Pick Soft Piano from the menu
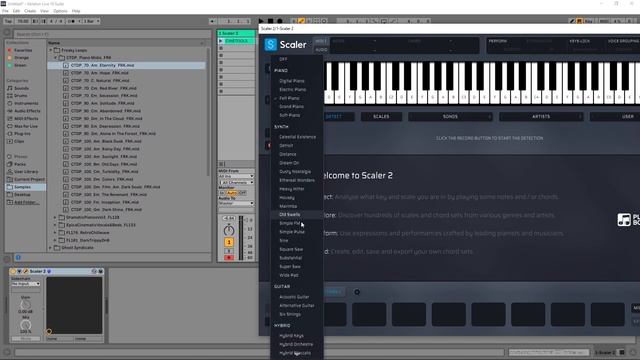 [x=289, y=115]
